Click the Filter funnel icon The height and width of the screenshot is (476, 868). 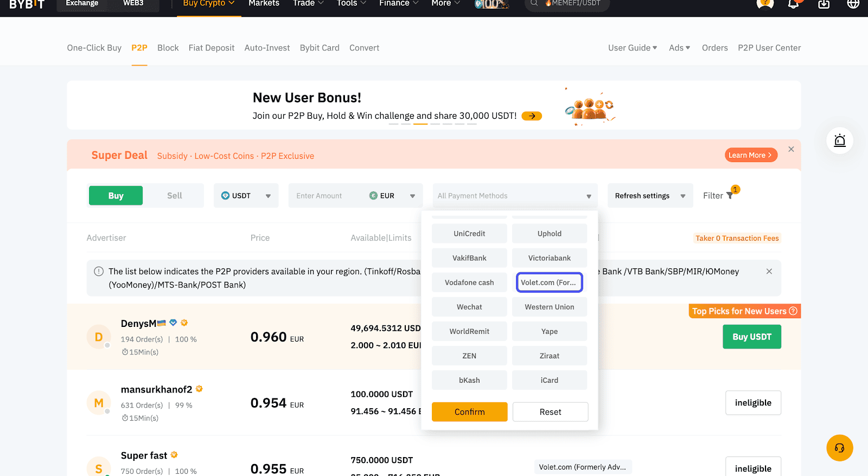(x=730, y=196)
